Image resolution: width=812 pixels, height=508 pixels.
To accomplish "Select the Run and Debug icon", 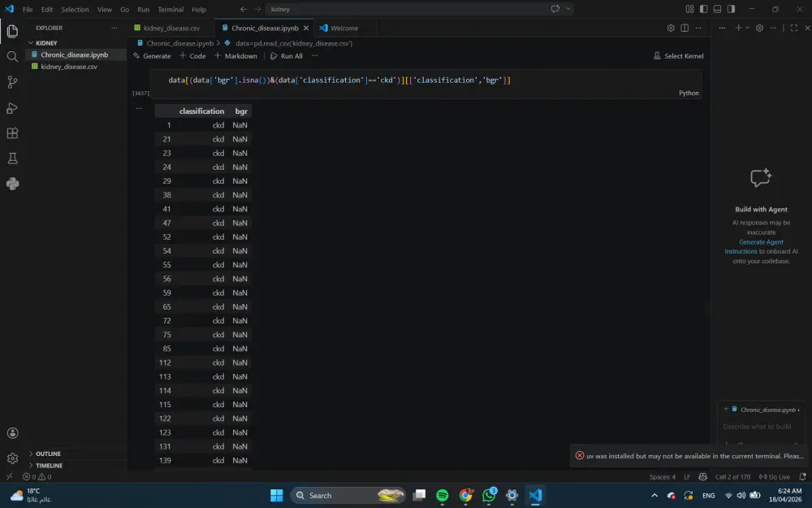I will point(12,108).
